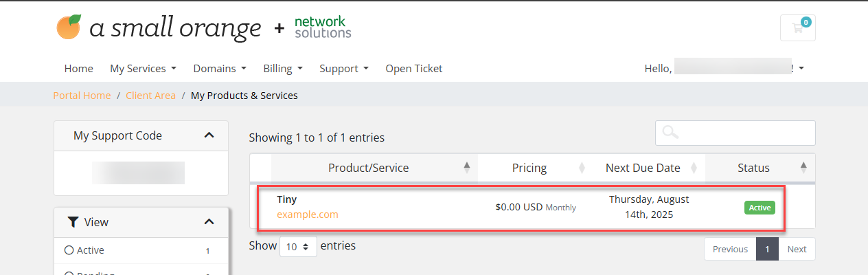This screenshot has width=868, height=275.
Task: Click the Network Solutions logo
Action: (323, 27)
